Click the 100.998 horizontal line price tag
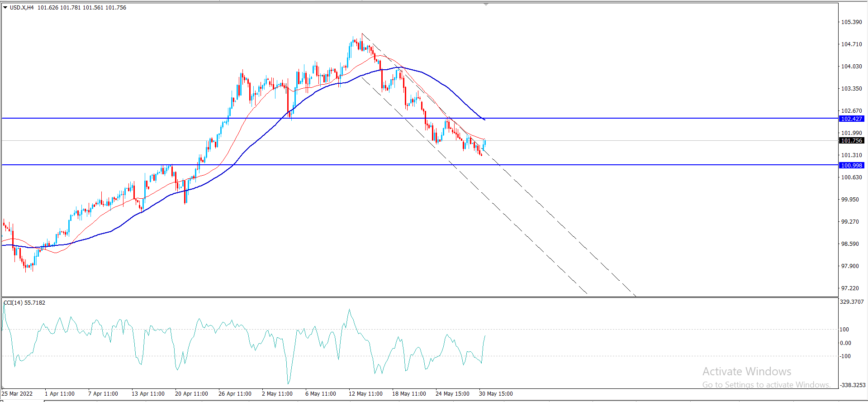 tap(851, 166)
